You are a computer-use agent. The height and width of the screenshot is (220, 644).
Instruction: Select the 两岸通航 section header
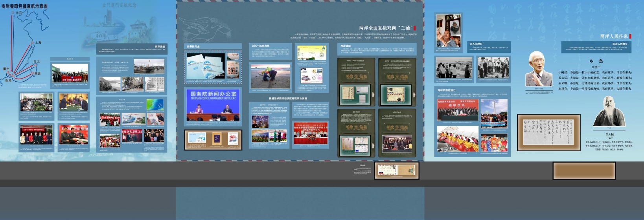coord(160,47)
